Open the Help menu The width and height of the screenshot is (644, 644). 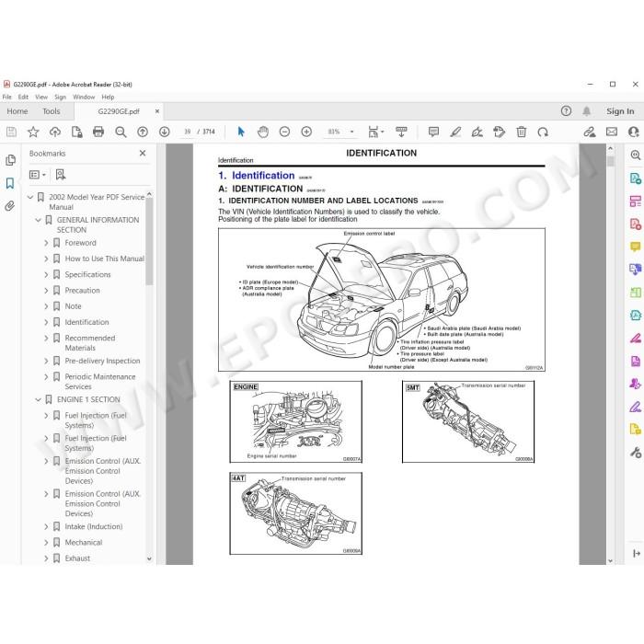click(108, 97)
